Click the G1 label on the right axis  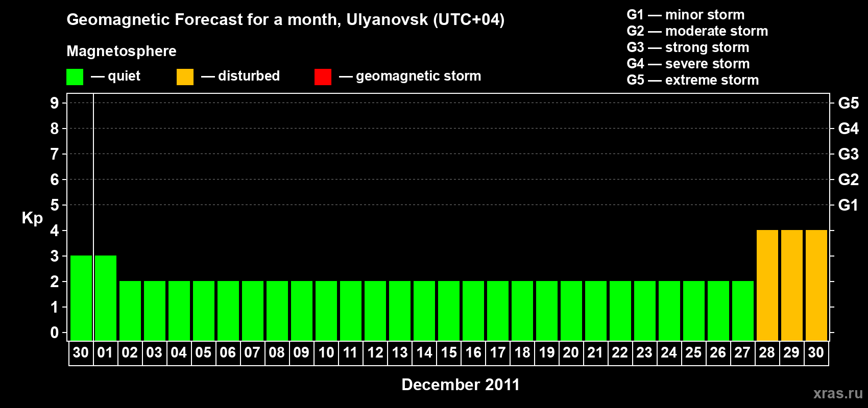click(849, 205)
